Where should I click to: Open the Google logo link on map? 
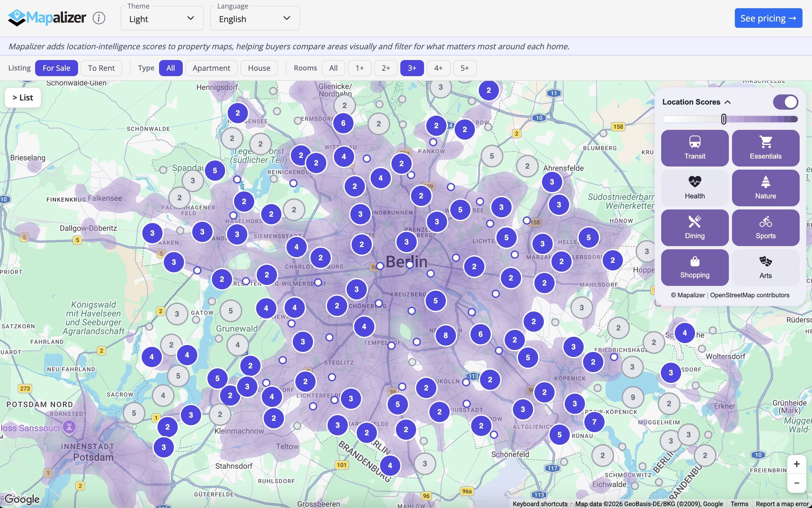pyautogui.click(x=22, y=499)
